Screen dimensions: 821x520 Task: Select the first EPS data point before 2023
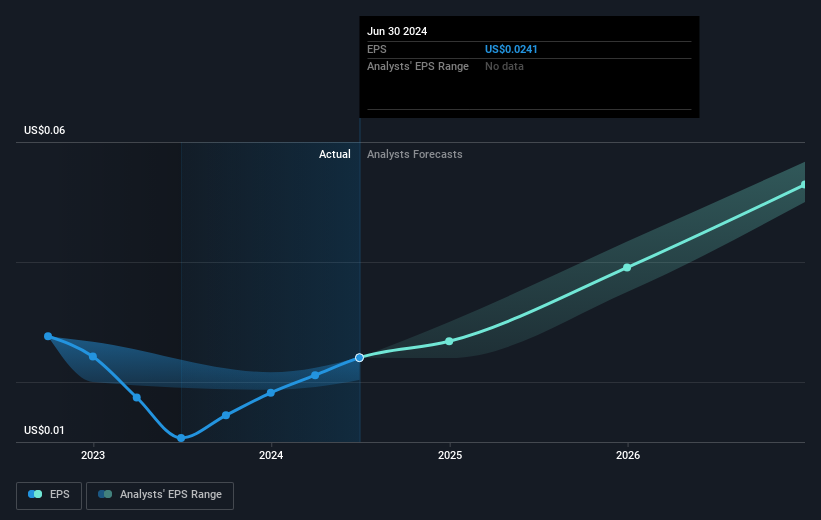(48, 336)
